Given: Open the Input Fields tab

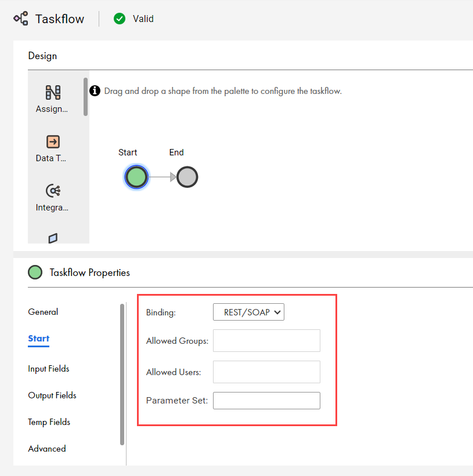Looking at the screenshot, I should point(49,369).
